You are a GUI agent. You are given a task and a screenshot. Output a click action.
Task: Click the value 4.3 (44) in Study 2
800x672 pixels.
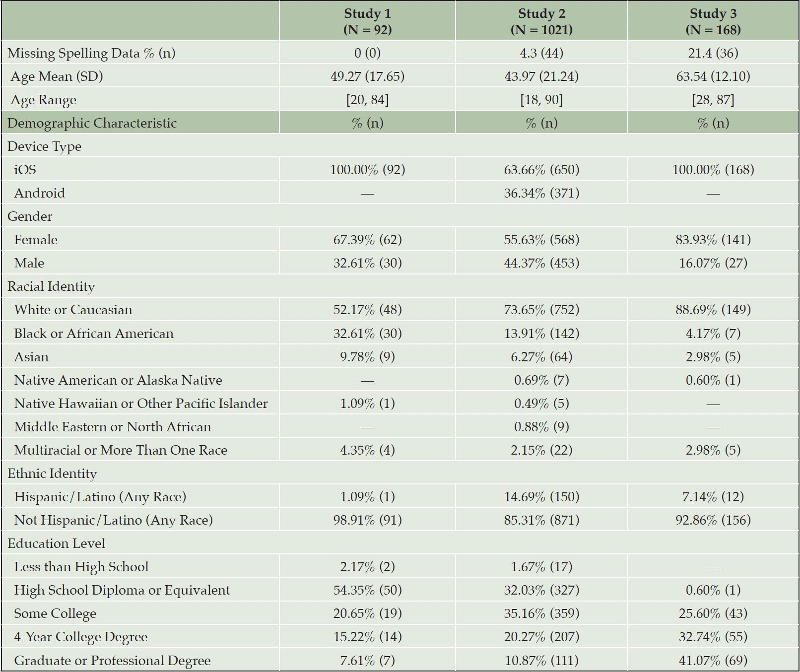tap(541, 53)
